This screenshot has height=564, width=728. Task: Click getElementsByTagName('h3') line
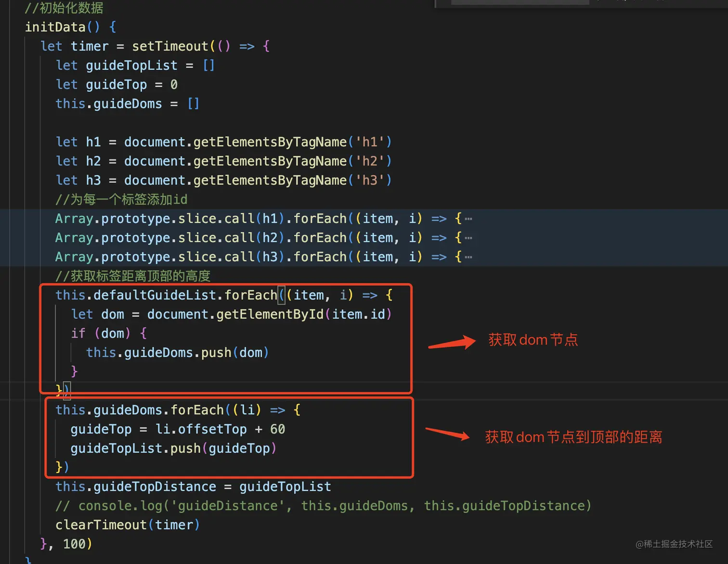224,180
